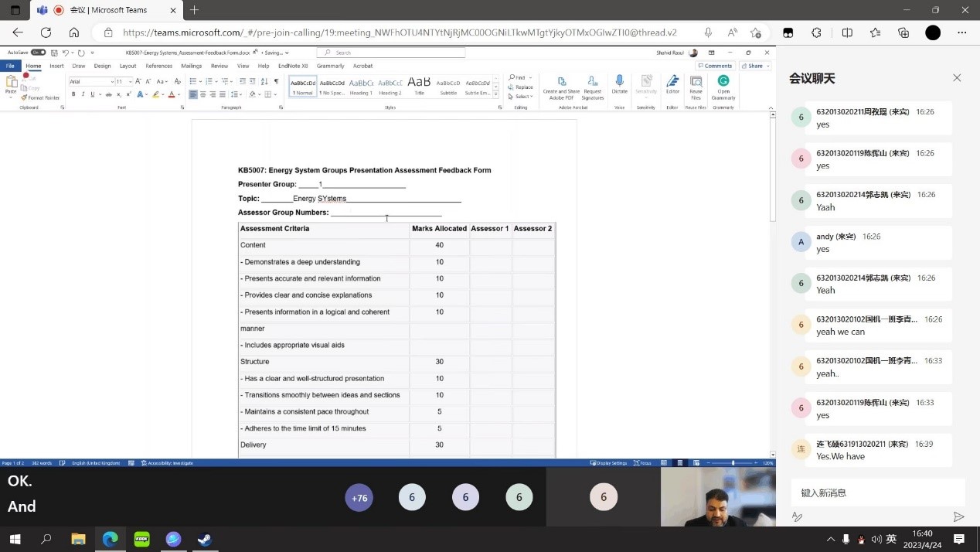This screenshot has height=552, width=980.
Task: Click the new message input field in chat
Action: [877, 492]
